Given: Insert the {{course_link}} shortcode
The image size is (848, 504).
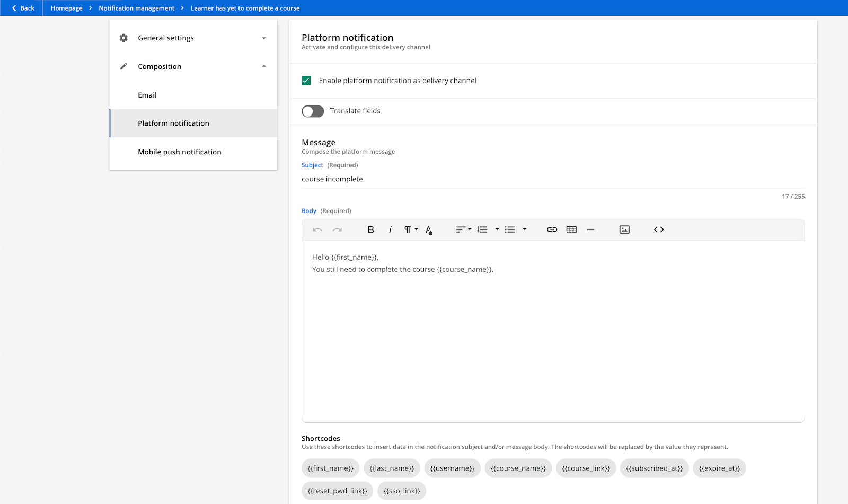Looking at the screenshot, I should tap(585, 468).
